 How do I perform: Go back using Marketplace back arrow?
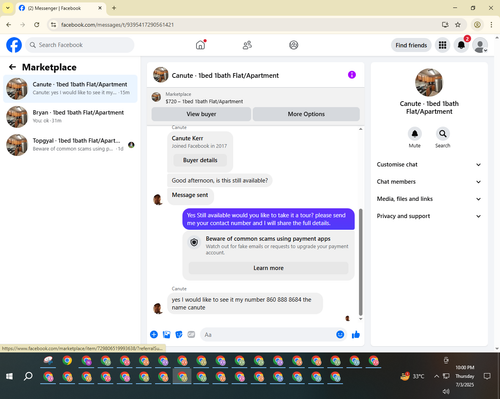[12, 67]
